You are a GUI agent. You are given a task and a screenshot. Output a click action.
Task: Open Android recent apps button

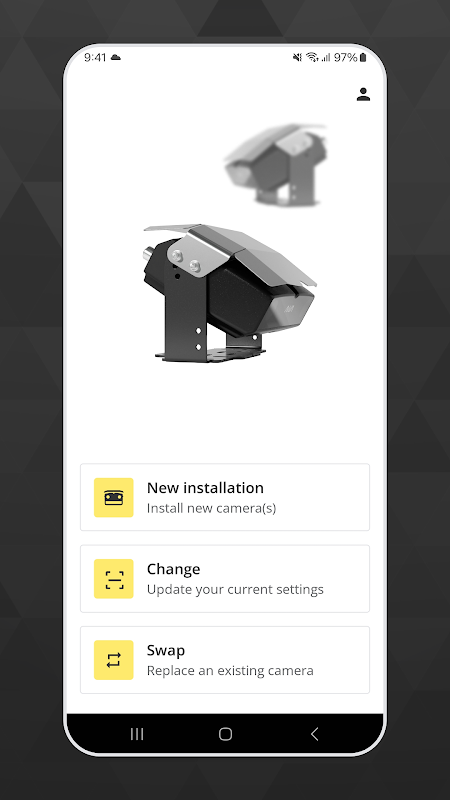[137, 734]
